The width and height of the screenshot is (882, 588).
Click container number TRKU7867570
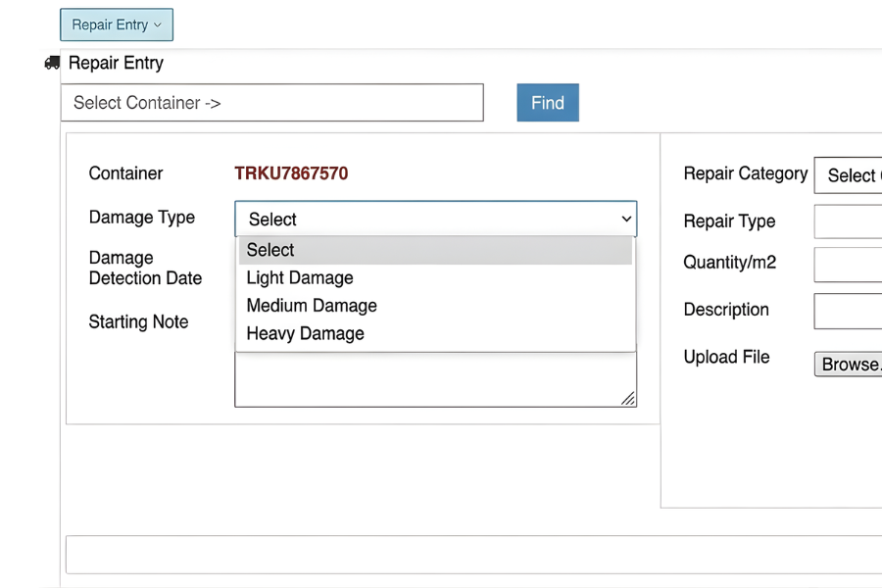[x=291, y=173]
